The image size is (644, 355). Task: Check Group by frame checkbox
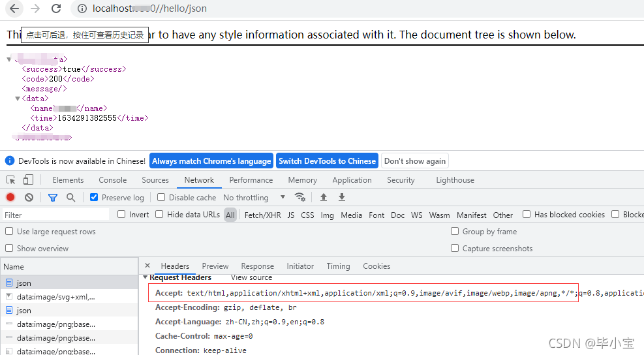[x=455, y=231]
